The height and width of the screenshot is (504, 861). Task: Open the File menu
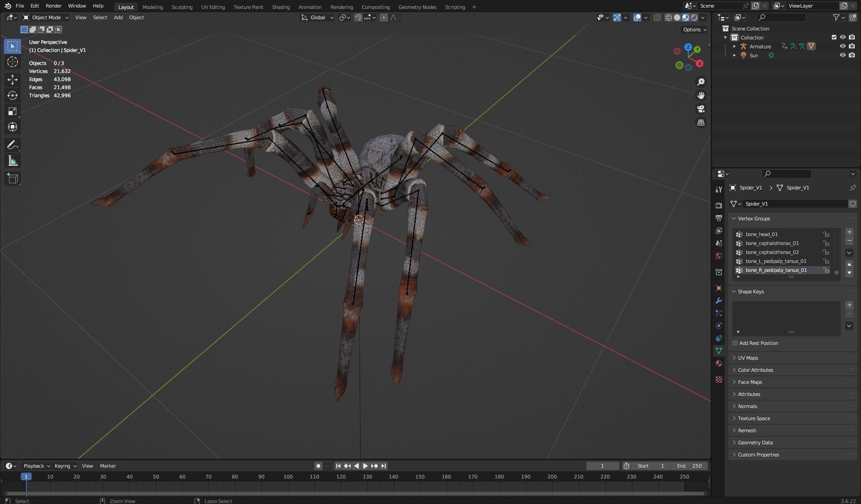[20, 6]
